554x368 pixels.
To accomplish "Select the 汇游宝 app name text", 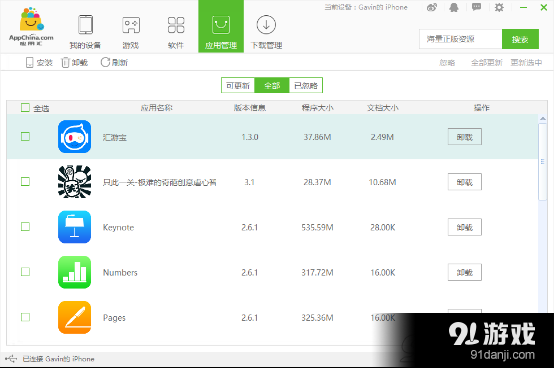I will [114, 137].
